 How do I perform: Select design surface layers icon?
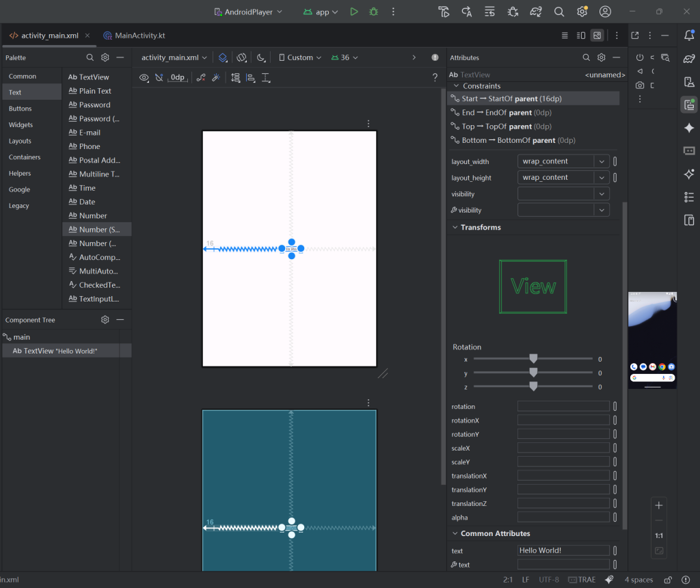coord(223,57)
